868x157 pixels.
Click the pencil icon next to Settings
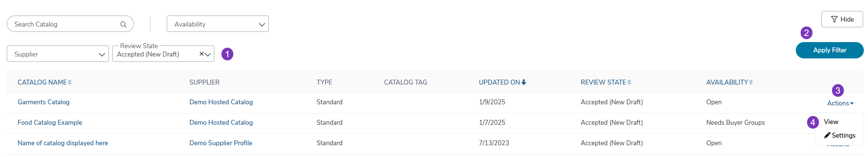coord(827,135)
